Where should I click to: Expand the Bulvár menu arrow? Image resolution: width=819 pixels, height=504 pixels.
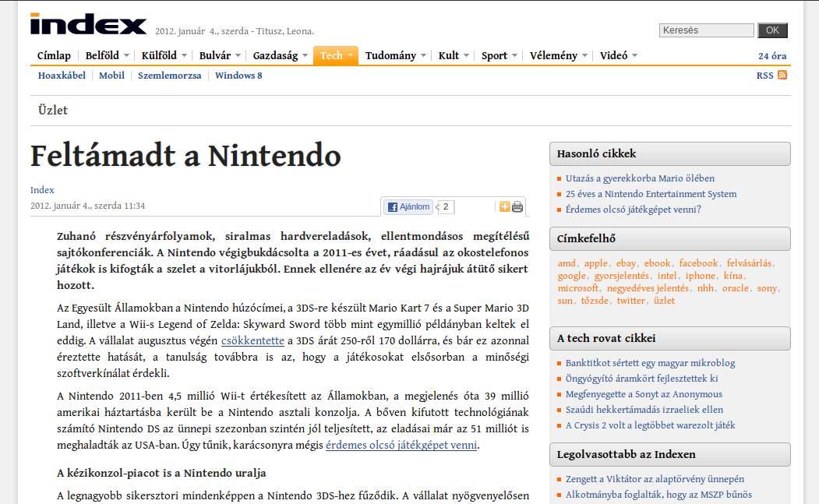point(238,55)
